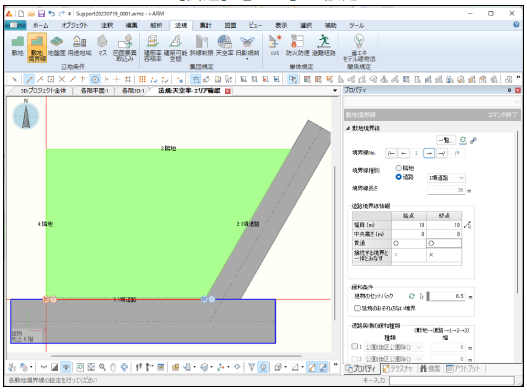
Task: Select the 道路 radio button
Action: (399, 177)
